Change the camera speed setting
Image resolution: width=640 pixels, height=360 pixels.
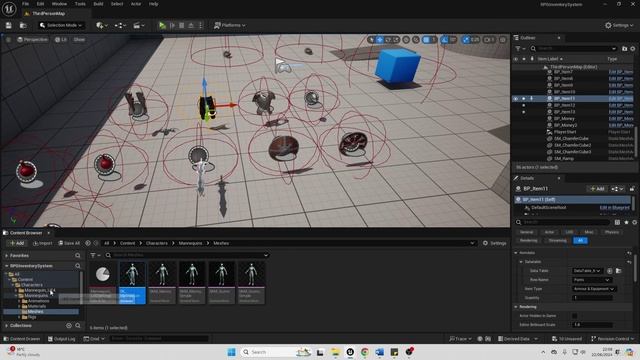pyautogui.click(x=489, y=40)
